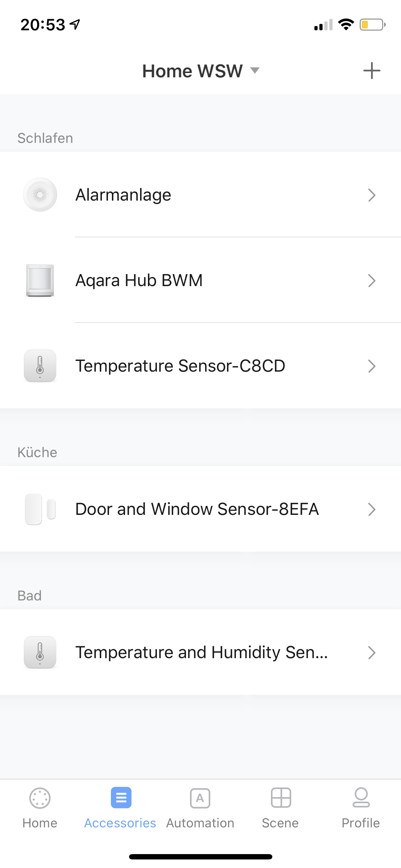401x868 pixels.
Task: Tap the plus icon to add accessory
Action: click(371, 71)
